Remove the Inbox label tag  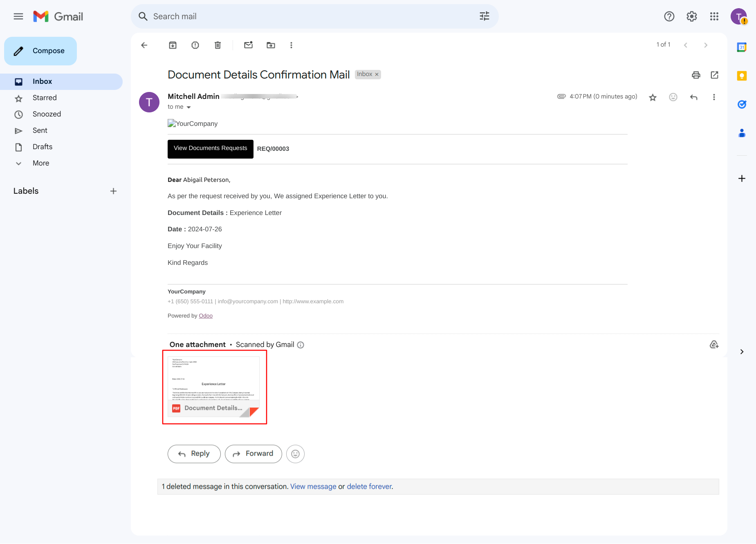[377, 74]
